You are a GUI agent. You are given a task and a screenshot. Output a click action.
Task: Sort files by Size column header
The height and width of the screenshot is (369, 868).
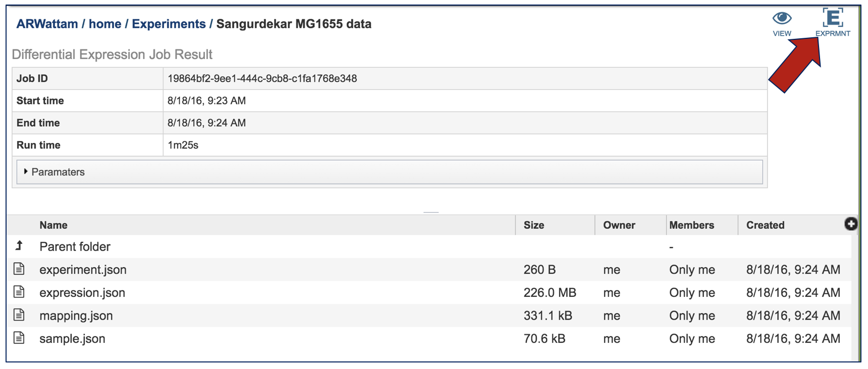[533, 225]
